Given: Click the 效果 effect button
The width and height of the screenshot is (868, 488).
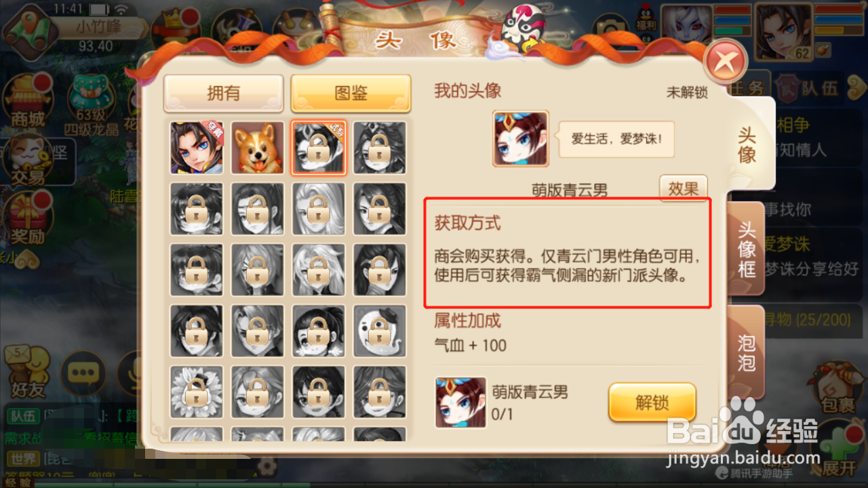Looking at the screenshot, I should click(x=684, y=189).
